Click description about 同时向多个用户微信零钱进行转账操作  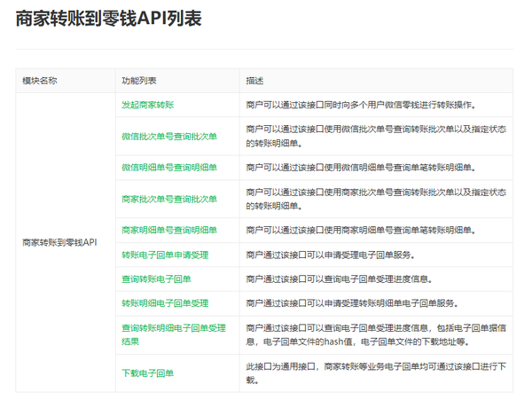click(x=361, y=106)
